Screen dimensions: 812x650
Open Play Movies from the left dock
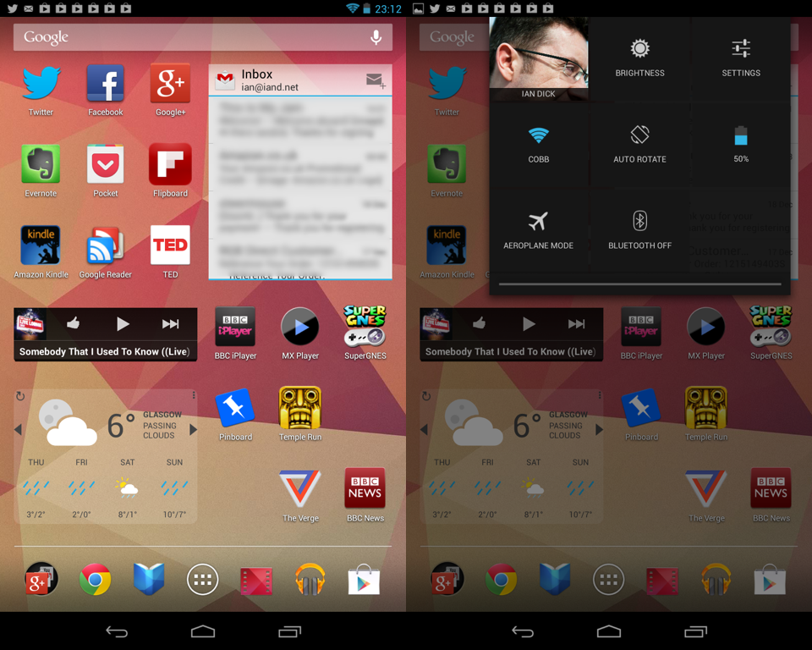(x=256, y=580)
